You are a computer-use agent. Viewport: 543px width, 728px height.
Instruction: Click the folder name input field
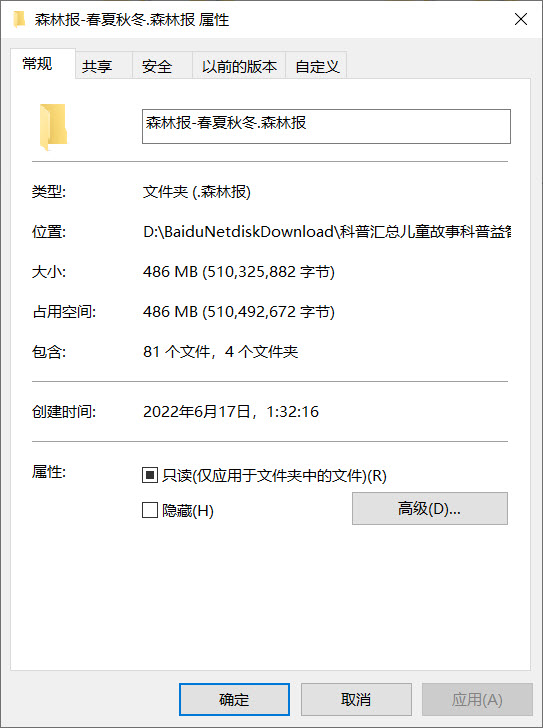[326, 126]
